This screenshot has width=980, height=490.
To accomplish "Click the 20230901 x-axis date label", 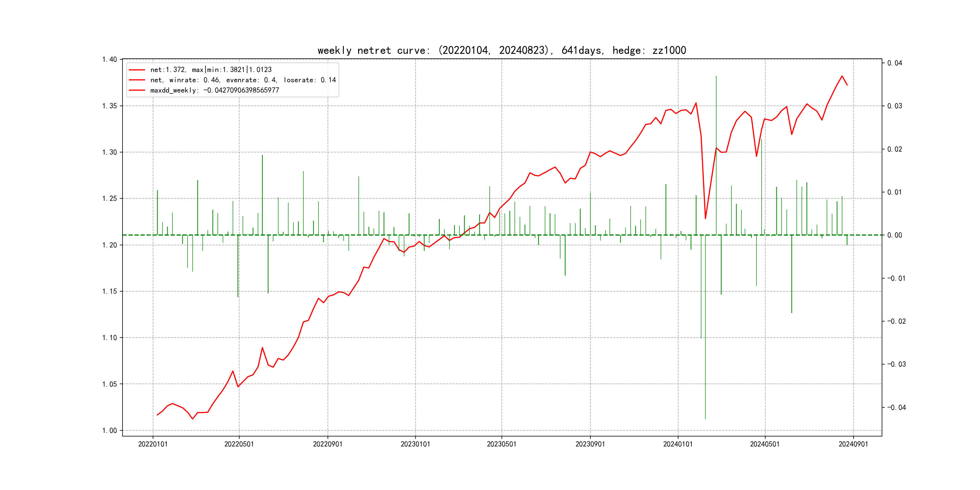I will [590, 444].
